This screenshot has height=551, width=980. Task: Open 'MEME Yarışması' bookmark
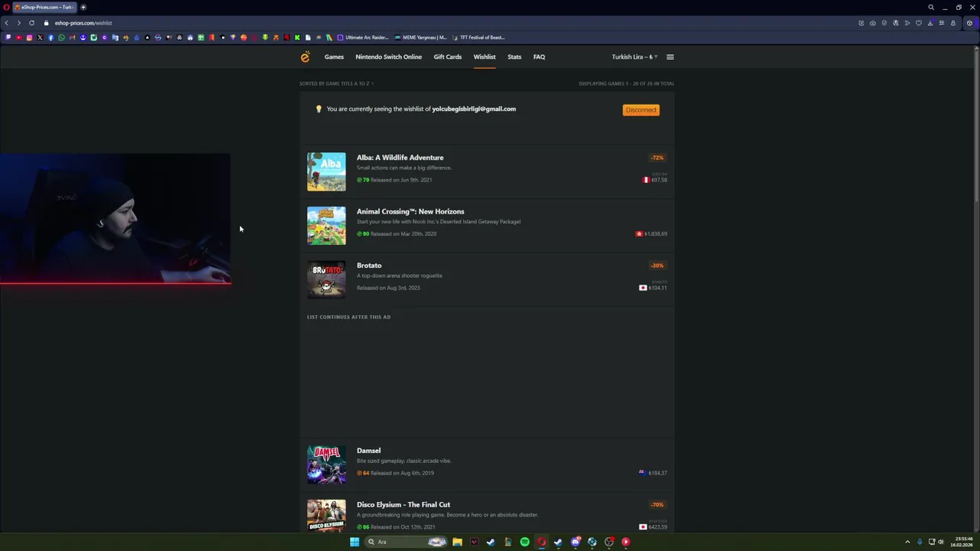point(421,37)
